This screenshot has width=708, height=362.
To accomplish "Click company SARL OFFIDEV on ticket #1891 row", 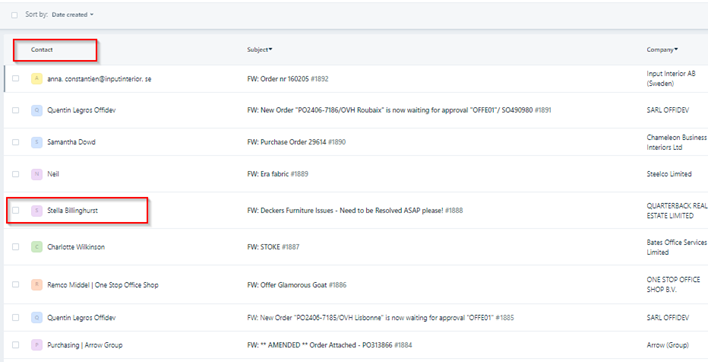I will click(668, 110).
